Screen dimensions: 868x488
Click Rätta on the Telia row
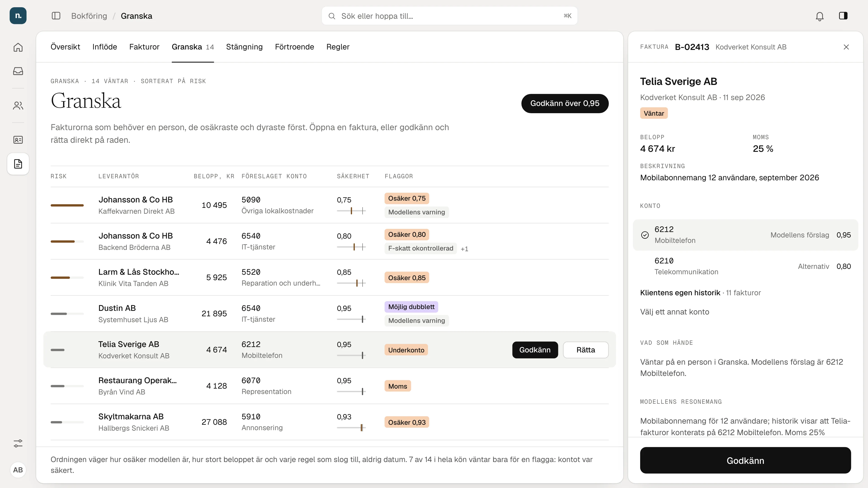[x=586, y=350]
